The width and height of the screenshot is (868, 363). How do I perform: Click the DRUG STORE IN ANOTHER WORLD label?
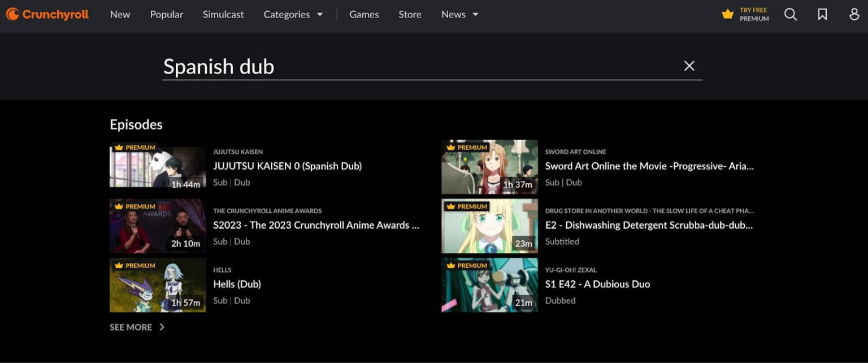coord(649,211)
